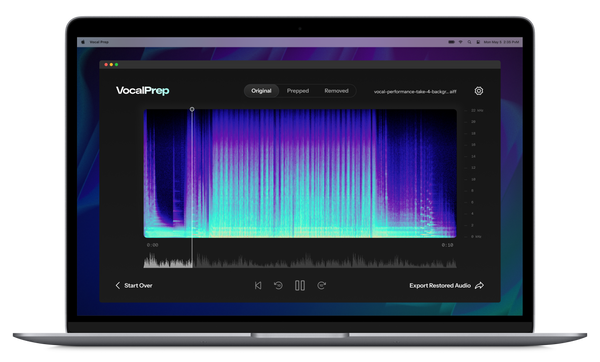Click the battery icon in menu bar
600x362 pixels.
click(x=452, y=42)
